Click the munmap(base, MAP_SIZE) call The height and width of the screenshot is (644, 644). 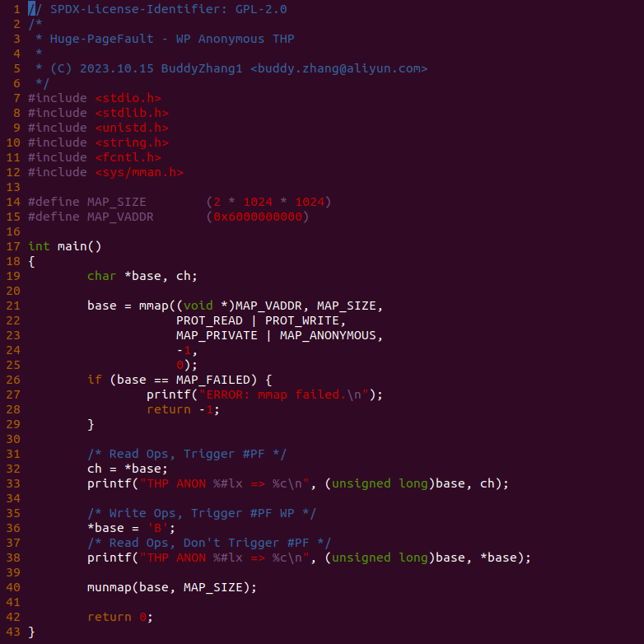(x=171, y=587)
